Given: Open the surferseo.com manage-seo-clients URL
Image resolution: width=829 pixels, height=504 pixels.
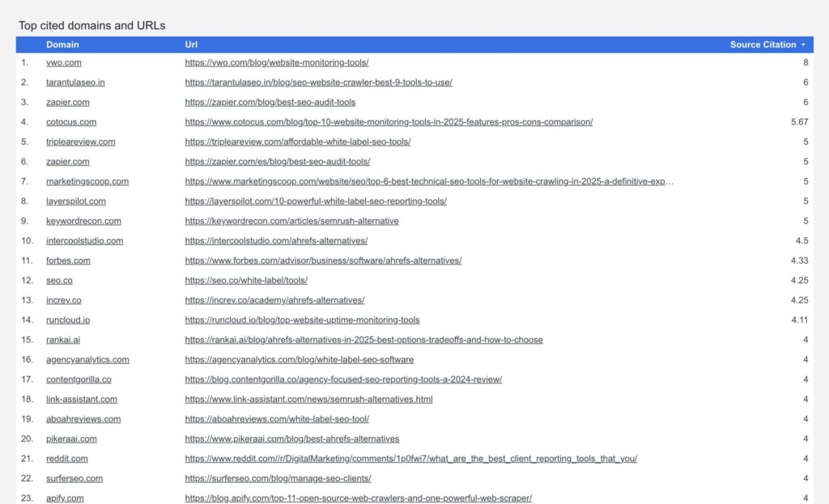Looking at the screenshot, I should pos(277,478).
